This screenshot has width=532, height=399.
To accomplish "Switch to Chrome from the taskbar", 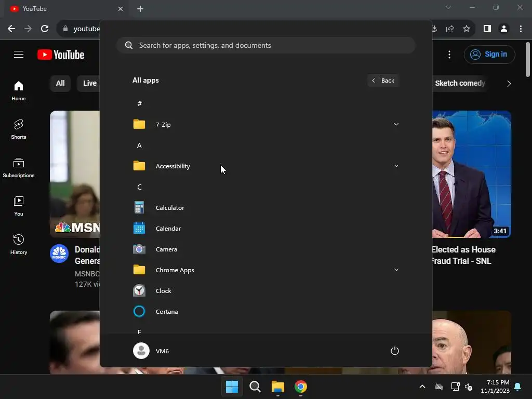I will pos(301,387).
